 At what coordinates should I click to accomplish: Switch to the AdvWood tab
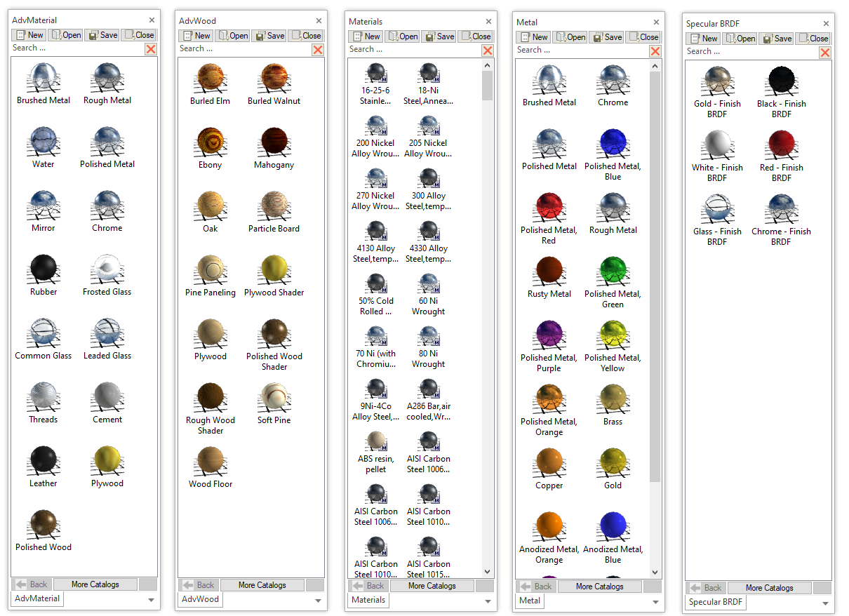pos(201,599)
